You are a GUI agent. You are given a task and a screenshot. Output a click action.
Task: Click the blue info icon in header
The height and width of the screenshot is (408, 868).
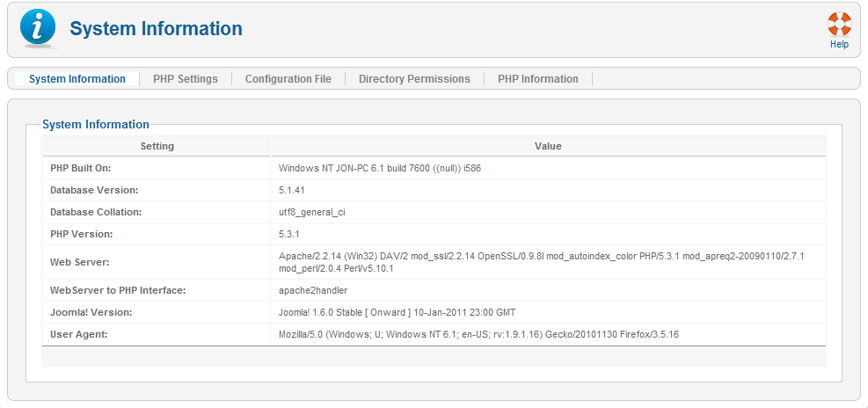[x=37, y=28]
